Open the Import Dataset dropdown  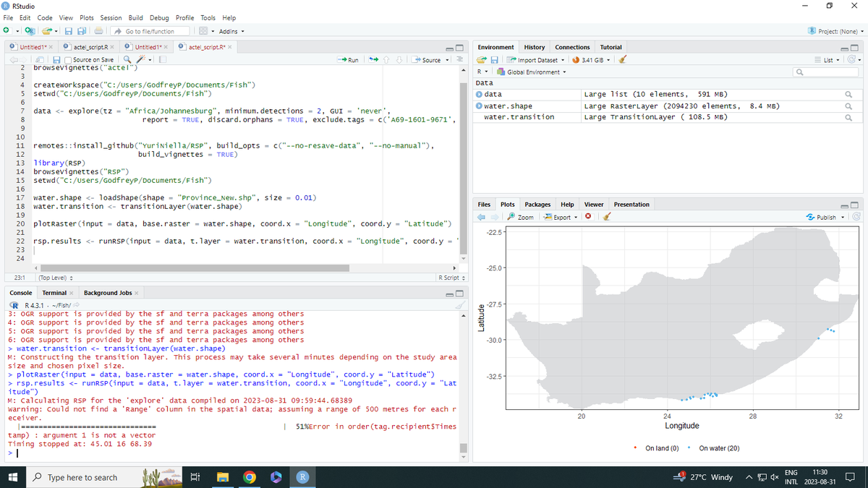[x=537, y=60]
